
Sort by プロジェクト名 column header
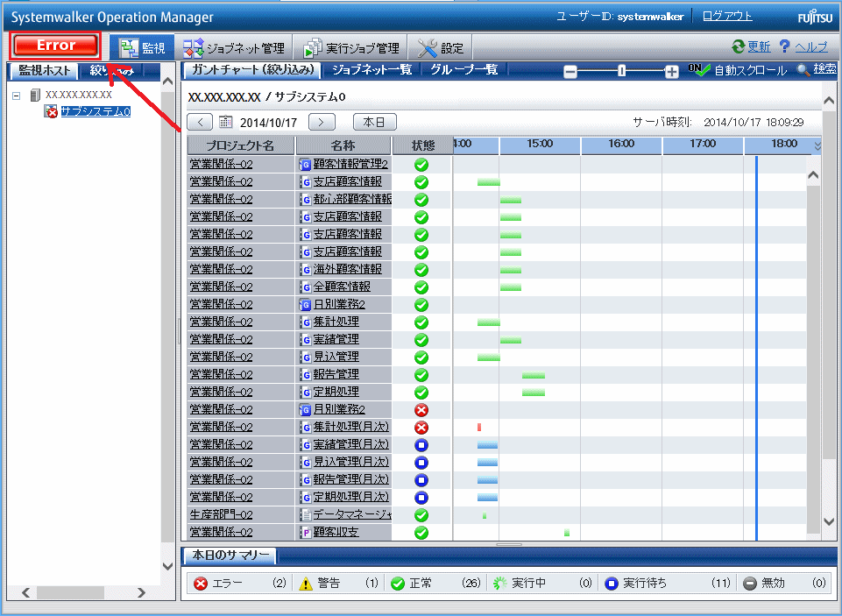[240, 145]
